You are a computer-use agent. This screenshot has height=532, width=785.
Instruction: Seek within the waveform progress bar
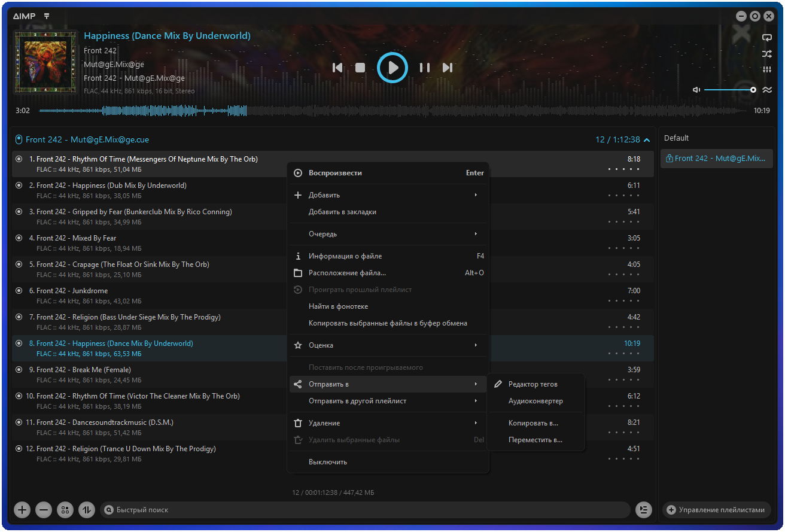point(392,111)
